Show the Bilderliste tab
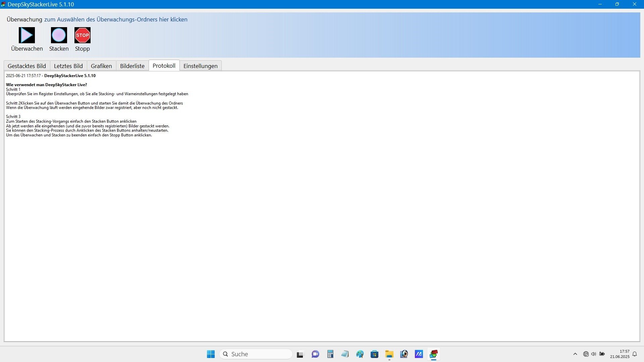The height and width of the screenshot is (362, 644). pos(132,66)
